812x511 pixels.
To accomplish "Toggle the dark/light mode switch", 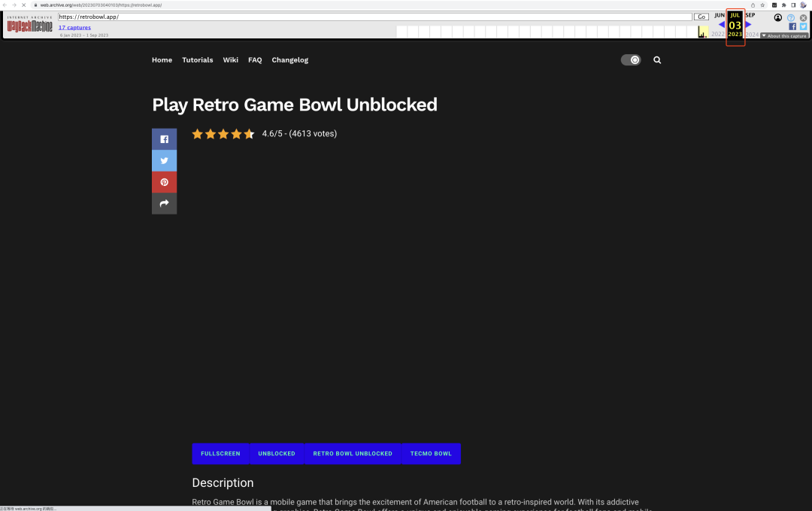I will (631, 60).
